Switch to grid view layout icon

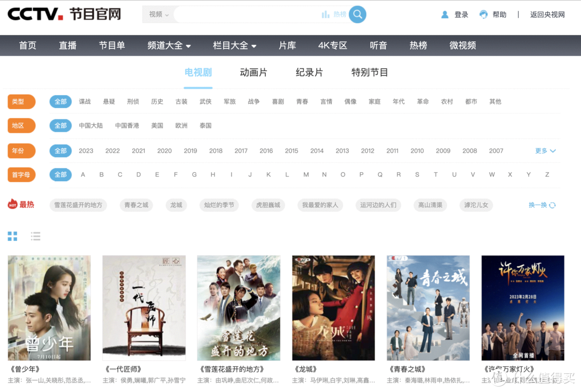pyautogui.click(x=12, y=236)
